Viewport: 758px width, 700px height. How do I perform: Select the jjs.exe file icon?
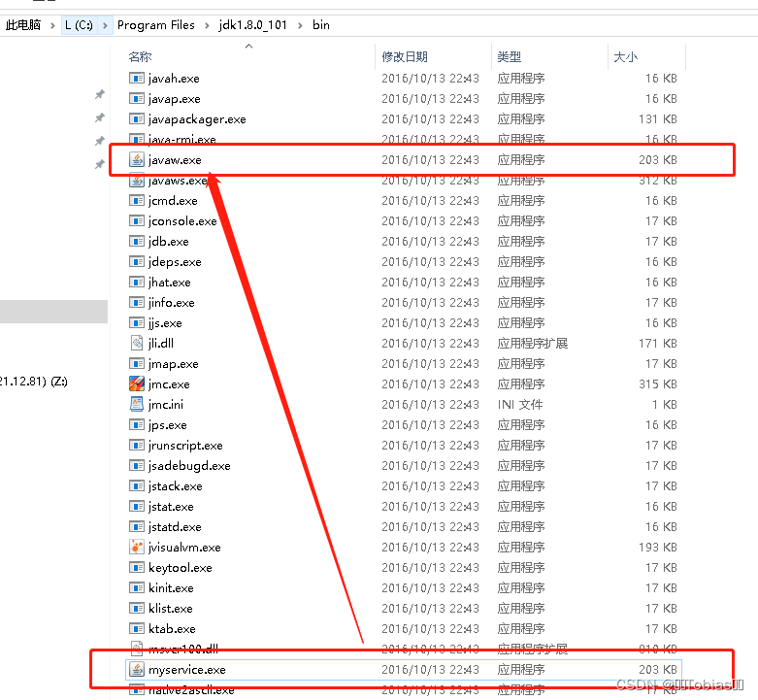click(137, 322)
